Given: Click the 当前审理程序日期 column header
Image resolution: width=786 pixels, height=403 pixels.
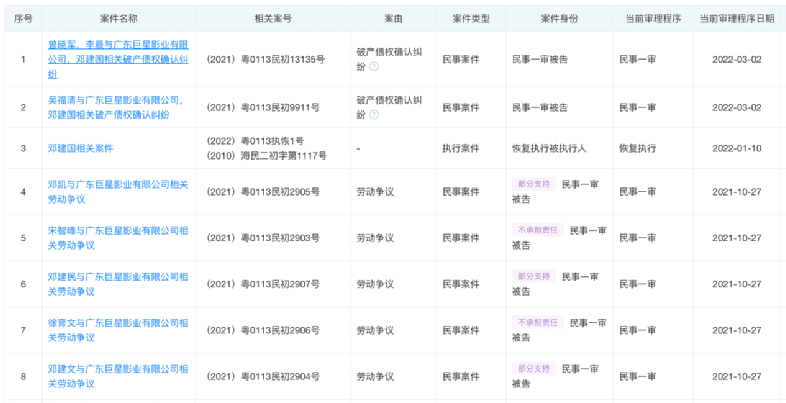Looking at the screenshot, I should tap(736, 19).
